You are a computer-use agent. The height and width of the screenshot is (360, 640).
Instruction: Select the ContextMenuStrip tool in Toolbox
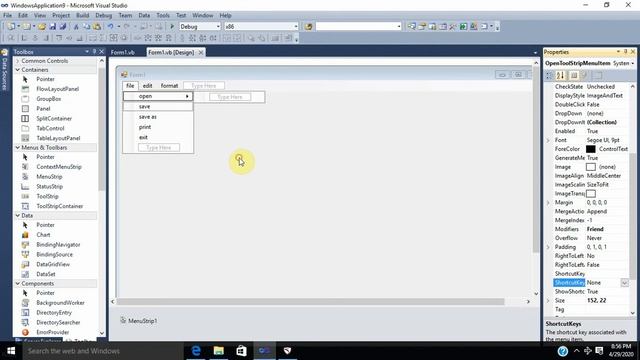[x=59, y=167]
